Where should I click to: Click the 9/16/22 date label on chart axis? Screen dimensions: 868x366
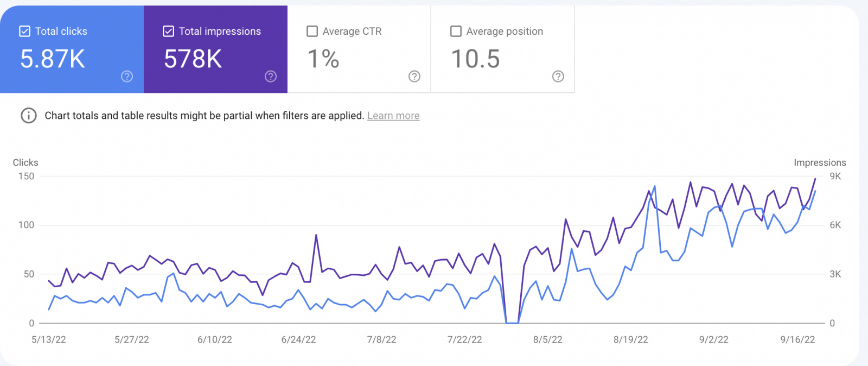point(797,339)
